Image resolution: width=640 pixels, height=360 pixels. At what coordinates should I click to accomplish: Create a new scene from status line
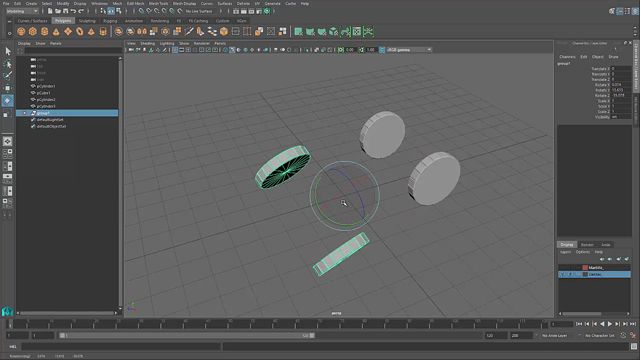tap(50, 11)
